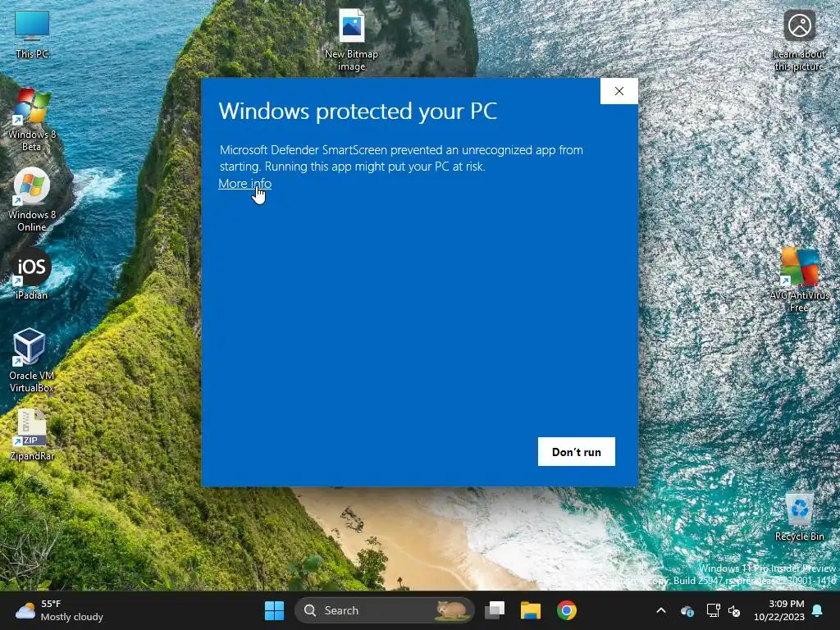Select the New Bitmap image file

pos(351,39)
